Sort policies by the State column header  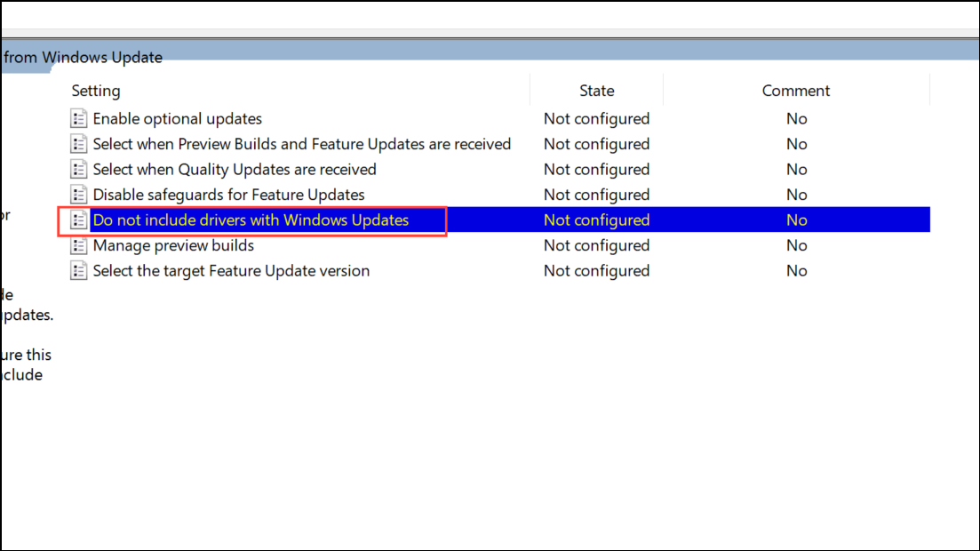click(596, 91)
